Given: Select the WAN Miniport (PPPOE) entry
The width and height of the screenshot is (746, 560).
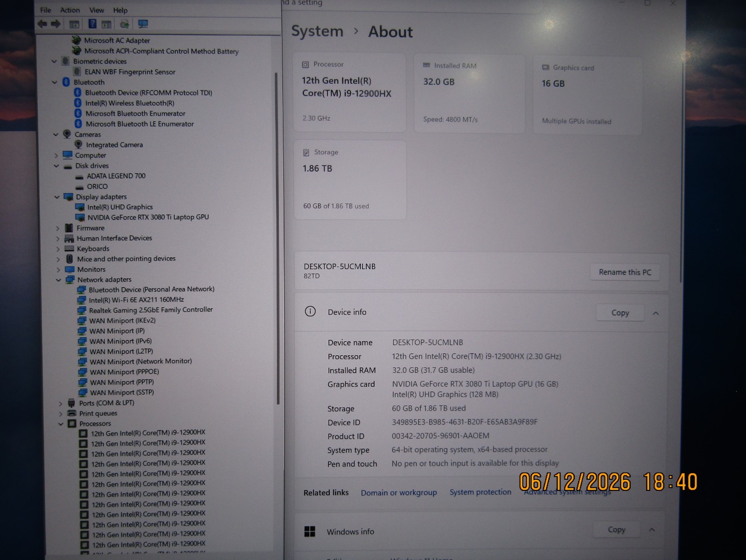Looking at the screenshot, I should [x=125, y=372].
